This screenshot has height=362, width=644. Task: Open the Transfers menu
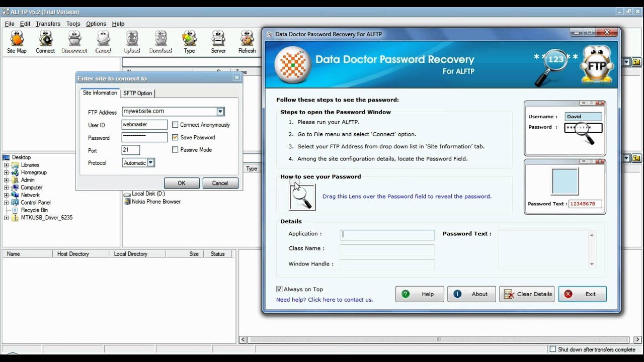click(48, 24)
